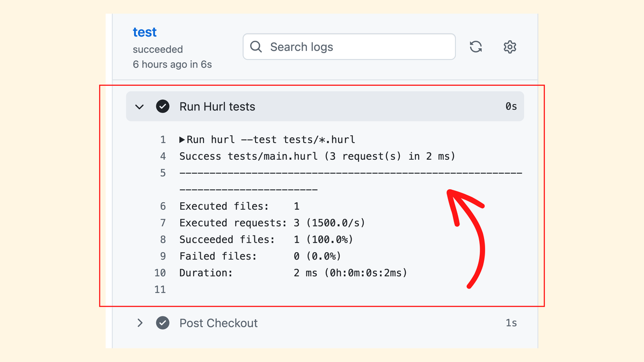Expand the Post Checkout step
The height and width of the screenshot is (362, 644).
[x=140, y=323]
